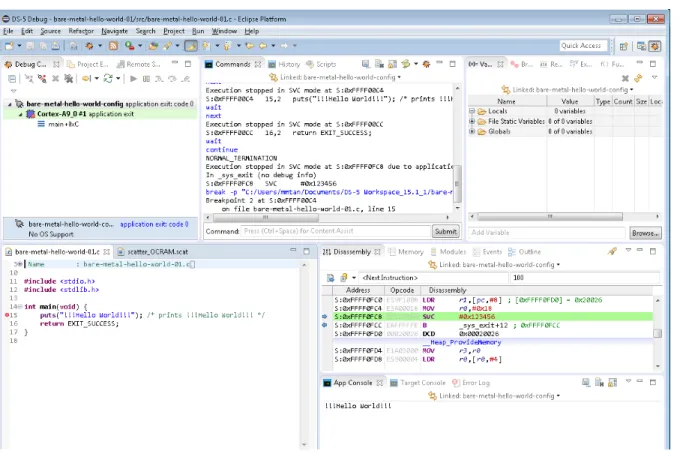Collapse the bare-metal-hello-world-config tree node

10,104
